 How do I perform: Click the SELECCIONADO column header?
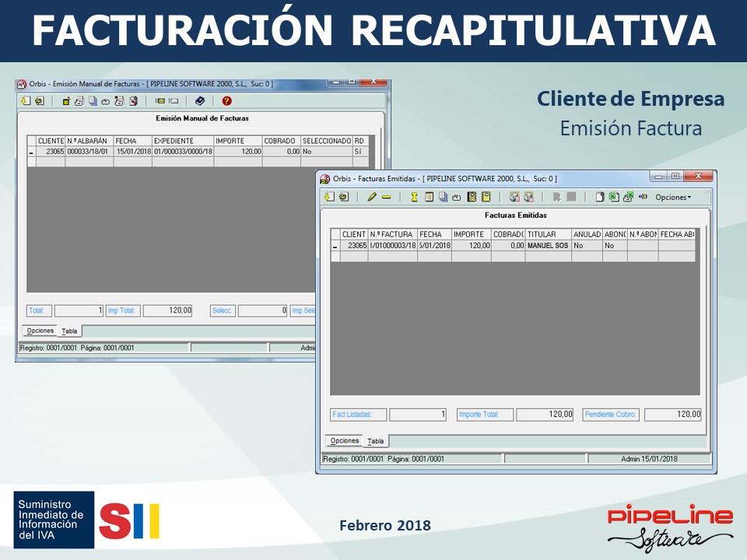coord(327,141)
